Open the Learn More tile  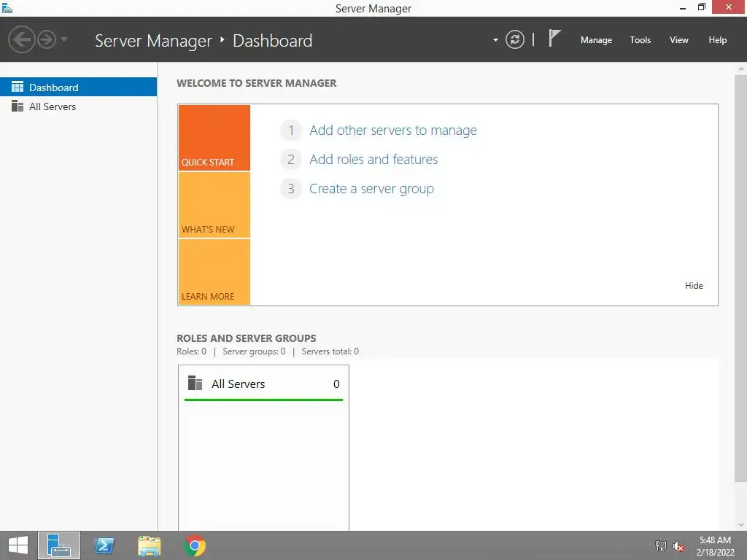tap(214, 272)
